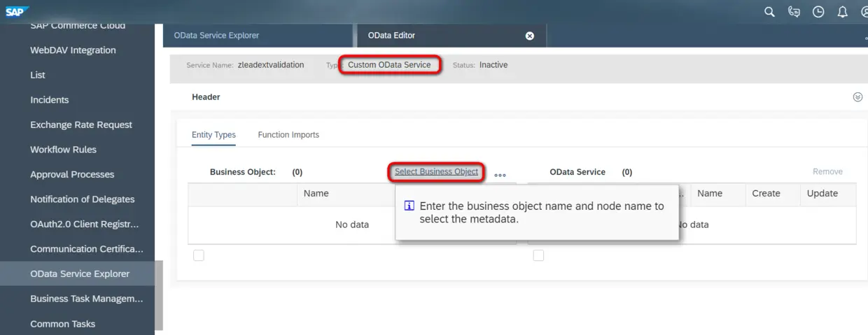Open the notifications bell icon
Screen dimensions: 868x335
point(843,12)
